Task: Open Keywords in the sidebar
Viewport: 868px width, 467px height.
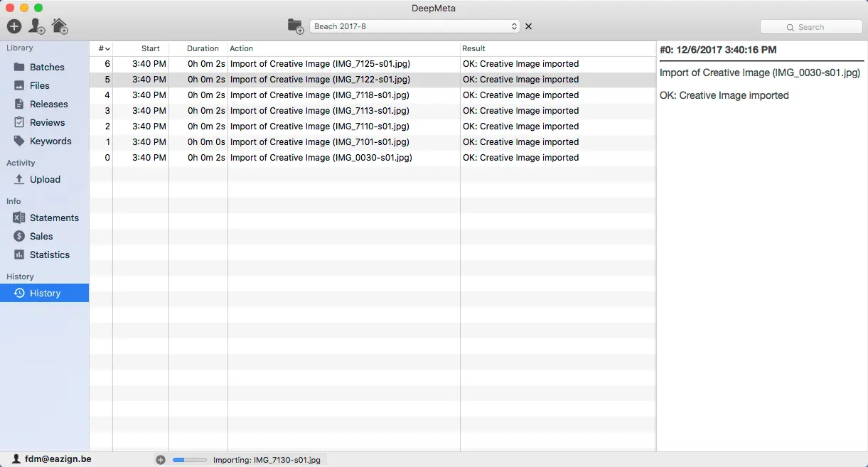Action: click(44, 141)
